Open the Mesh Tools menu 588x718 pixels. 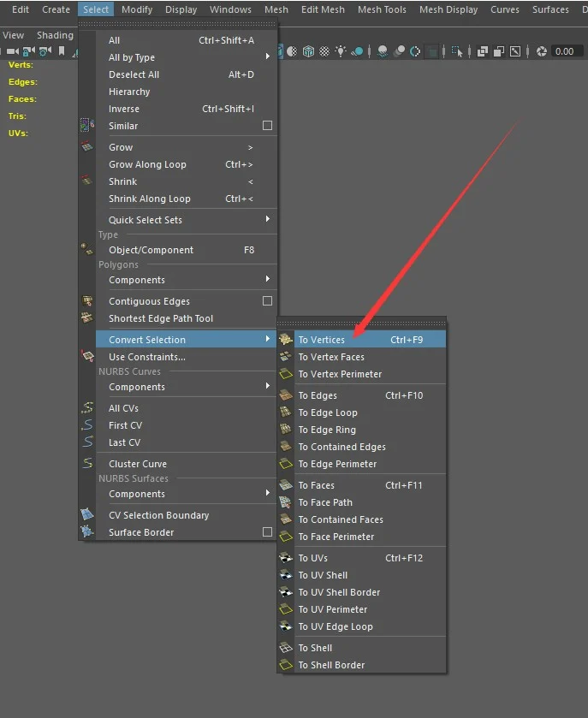tap(382, 9)
